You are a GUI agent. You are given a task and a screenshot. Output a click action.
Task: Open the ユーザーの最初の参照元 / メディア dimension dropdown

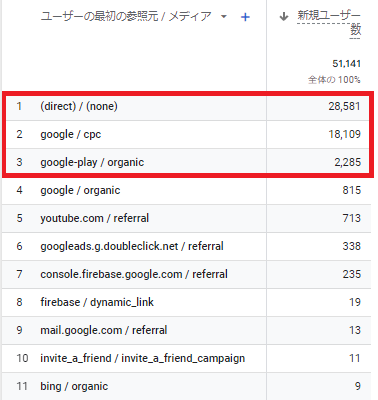(x=224, y=16)
